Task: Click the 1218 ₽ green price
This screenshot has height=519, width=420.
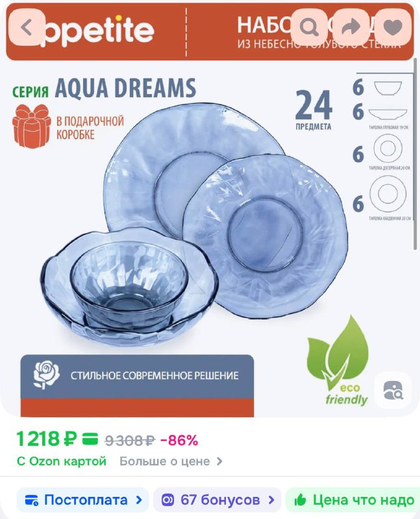Action: point(46,439)
